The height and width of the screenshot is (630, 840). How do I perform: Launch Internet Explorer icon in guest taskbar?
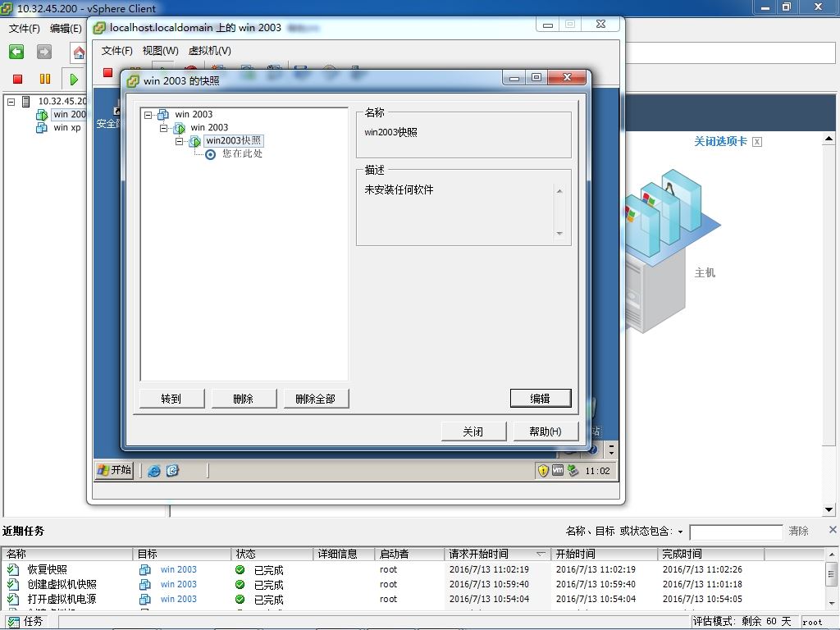[153, 471]
